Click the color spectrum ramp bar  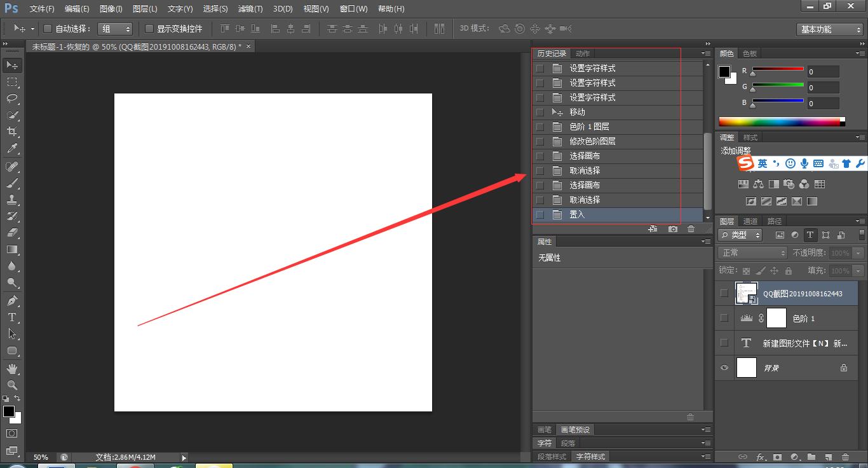click(x=780, y=121)
